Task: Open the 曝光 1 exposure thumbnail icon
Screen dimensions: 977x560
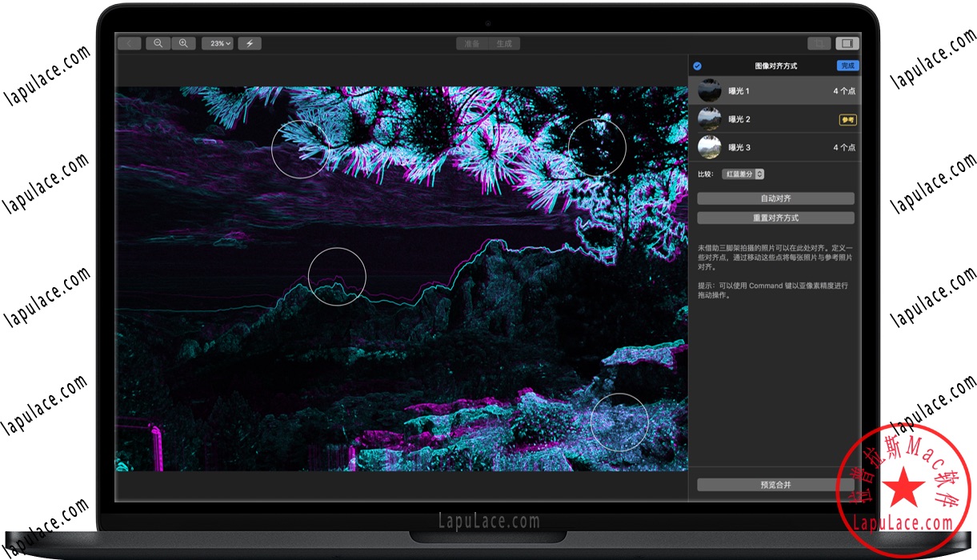Action: 711,90
